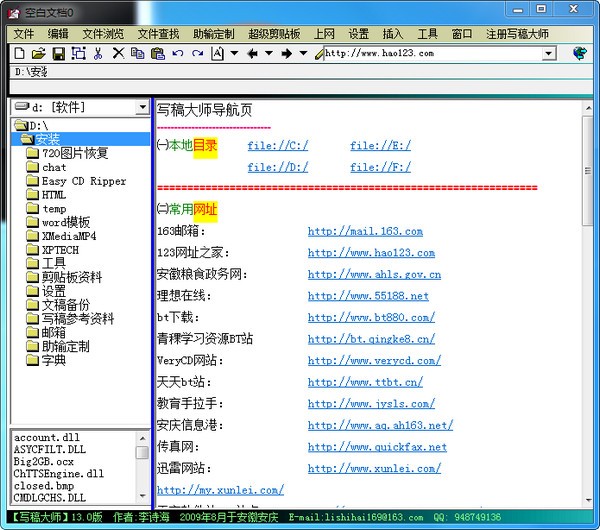Copy the selection with copy icon
Viewport: 600px width, 530px height.
click(138, 53)
